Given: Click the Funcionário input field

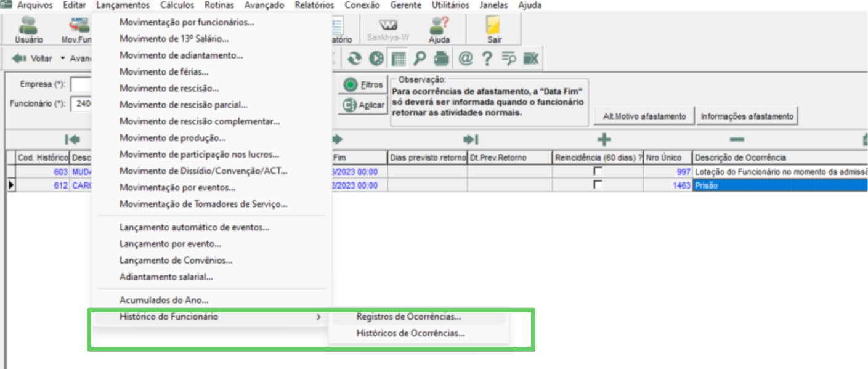Looking at the screenshot, I should click(81, 104).
